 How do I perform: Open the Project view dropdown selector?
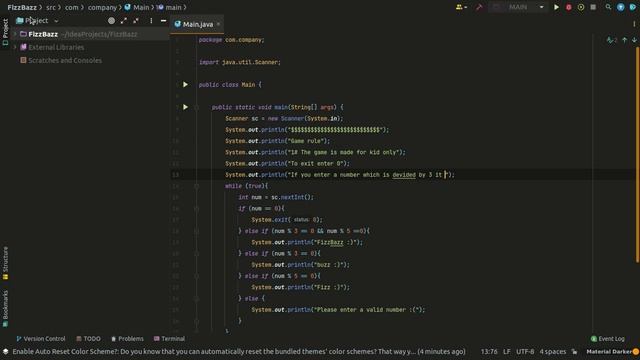pyautogui.click(x=37, y=20)
